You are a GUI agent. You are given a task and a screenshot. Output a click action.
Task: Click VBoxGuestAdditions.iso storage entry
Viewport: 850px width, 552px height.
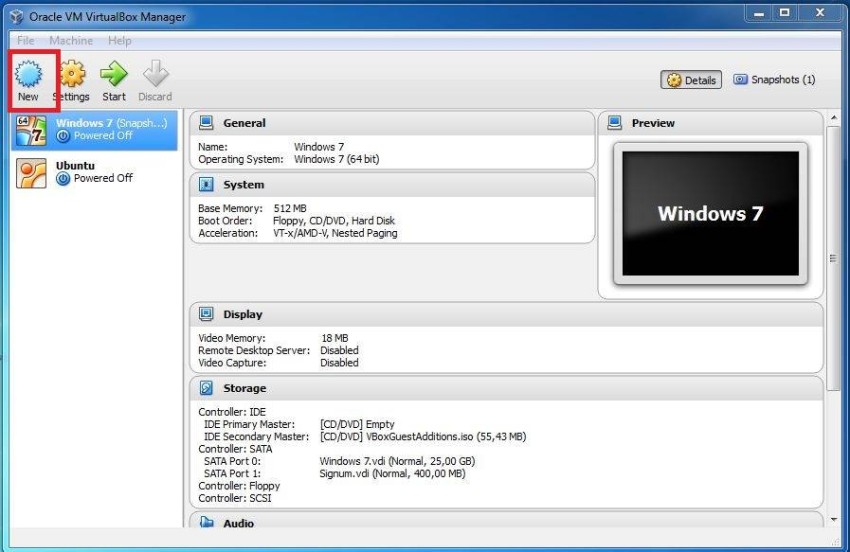click(x=423, y=437)
